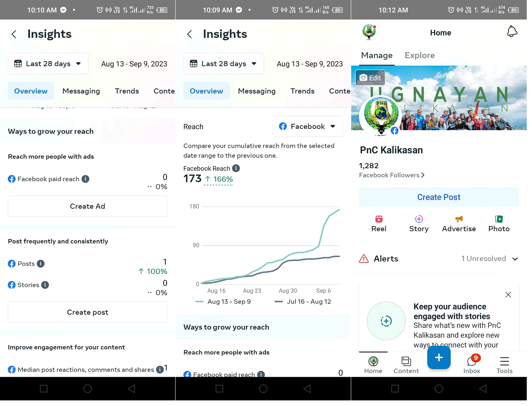Open the Content tab in left screen

click(164, 91)
